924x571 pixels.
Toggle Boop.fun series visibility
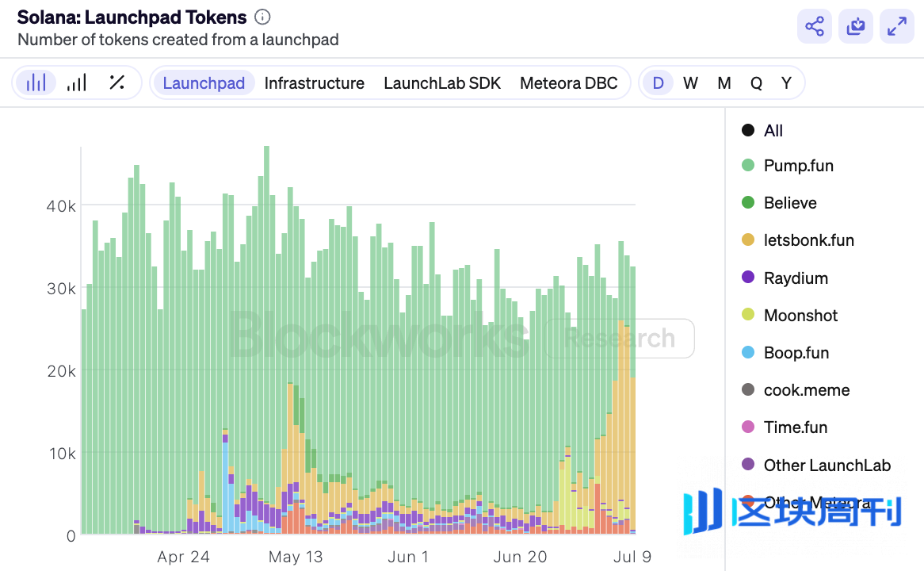click(785, 353)
